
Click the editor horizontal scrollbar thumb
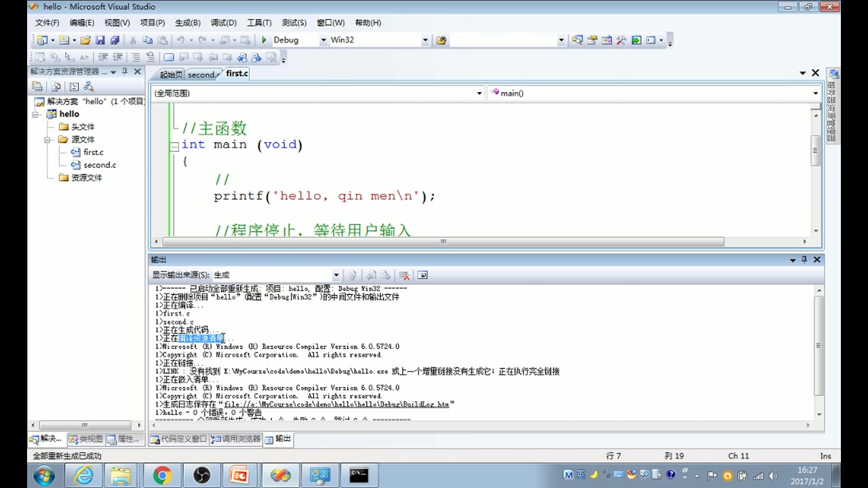click(x=443, y=241)
